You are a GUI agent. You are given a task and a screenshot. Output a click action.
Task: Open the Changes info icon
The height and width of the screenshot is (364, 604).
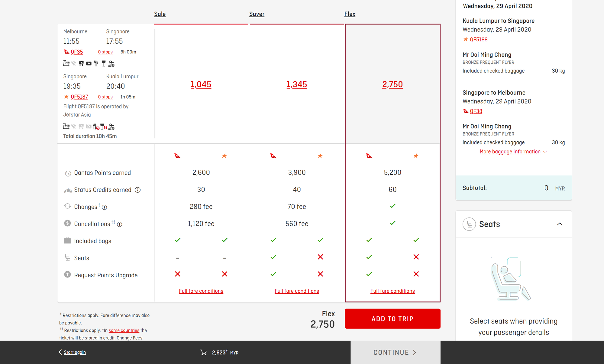tap(105, 207)
